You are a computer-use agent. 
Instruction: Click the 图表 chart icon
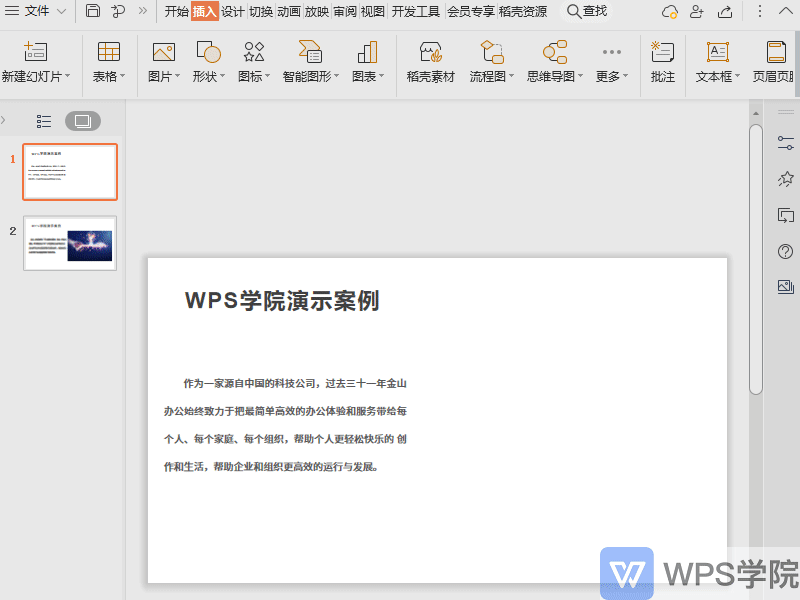367,52
